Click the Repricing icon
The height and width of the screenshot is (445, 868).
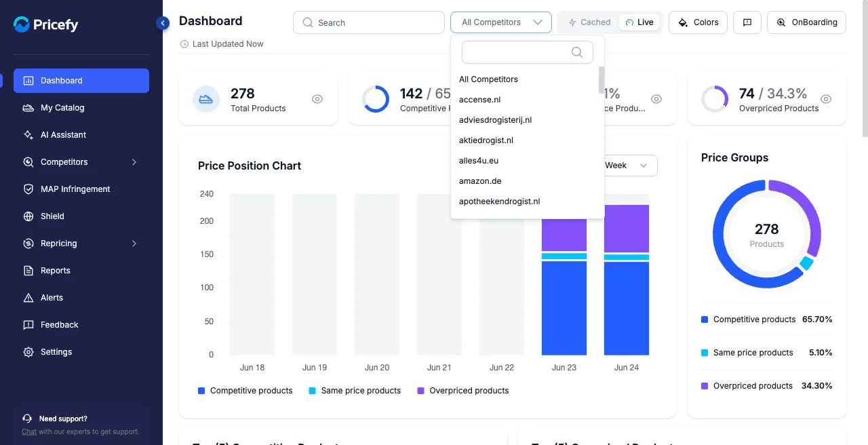click(28, 244)
